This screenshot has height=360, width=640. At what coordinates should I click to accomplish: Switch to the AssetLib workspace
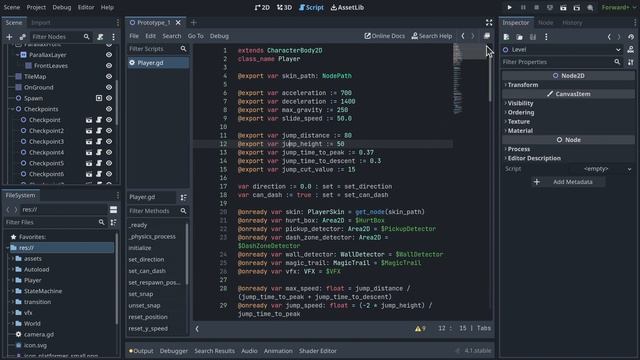point(347,7)
